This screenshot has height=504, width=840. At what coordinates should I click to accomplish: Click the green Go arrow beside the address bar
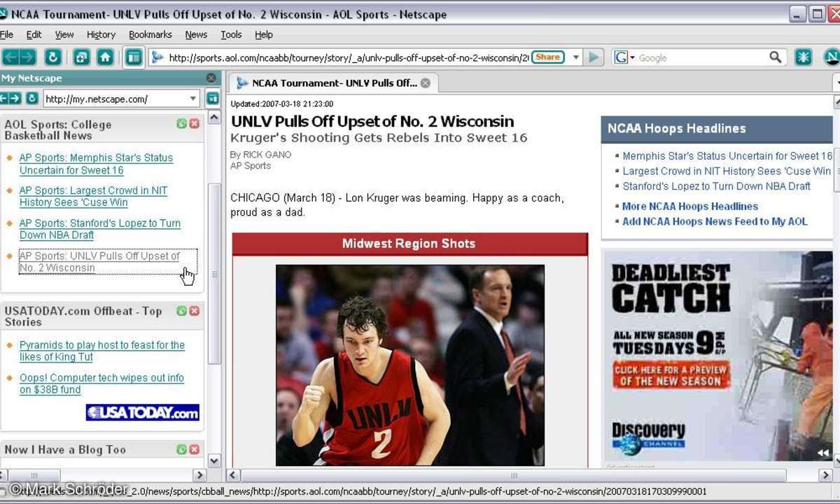(x=594, y=57)
